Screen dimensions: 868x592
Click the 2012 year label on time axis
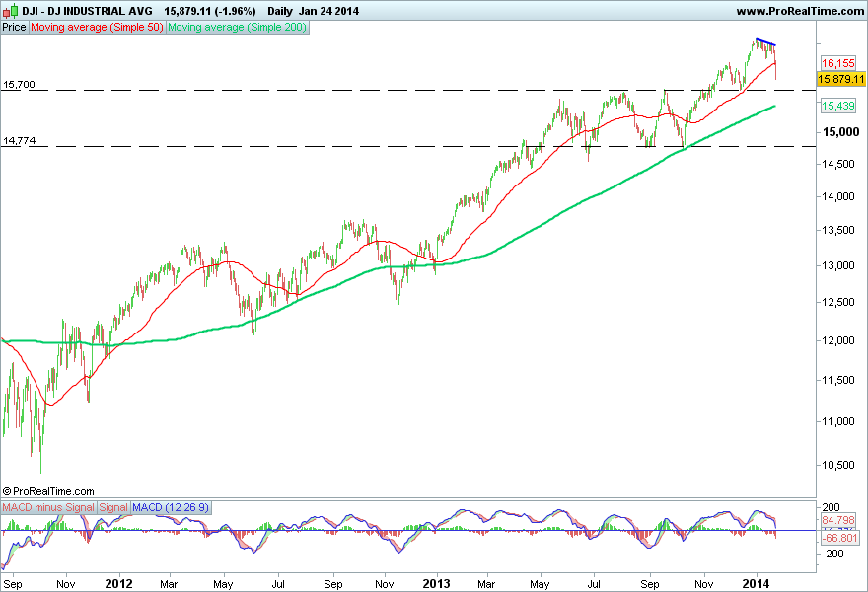pos(119,584)
